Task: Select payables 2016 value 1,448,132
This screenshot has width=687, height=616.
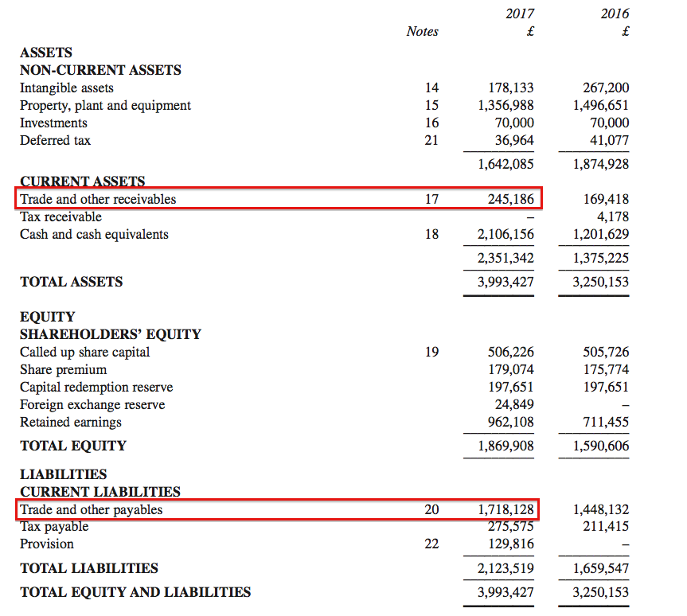Action: [601, 509]
